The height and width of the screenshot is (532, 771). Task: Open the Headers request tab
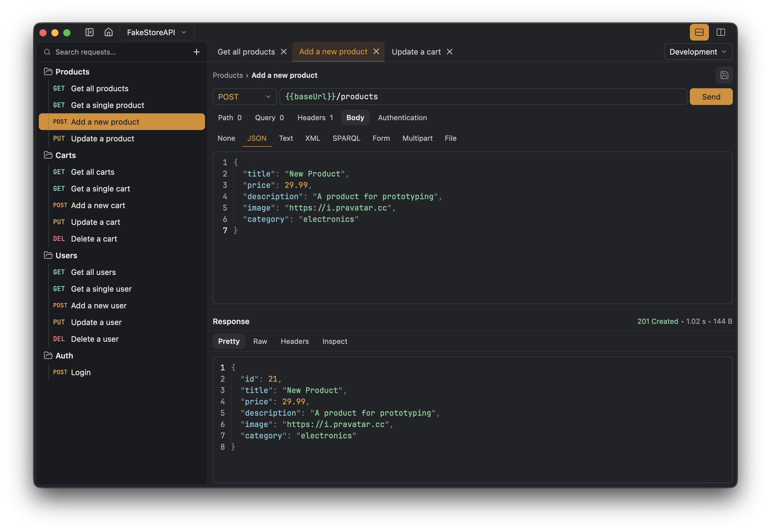pos(315,118)
